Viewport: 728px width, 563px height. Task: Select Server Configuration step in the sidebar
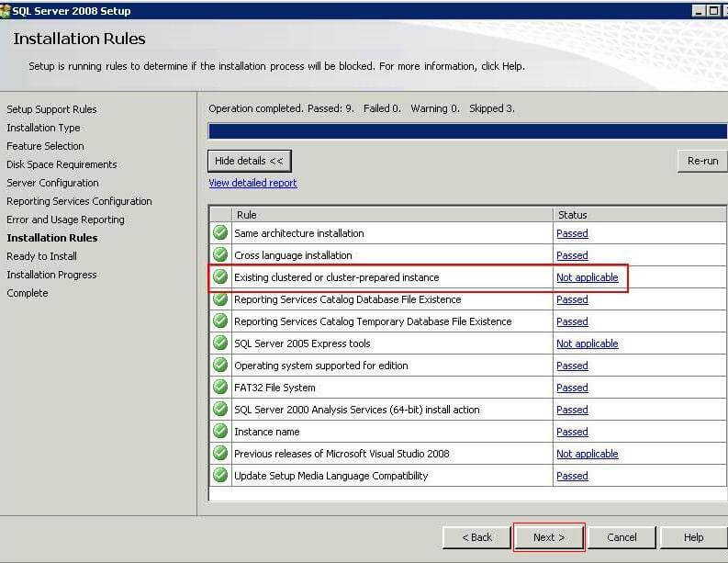click(52, 183)
